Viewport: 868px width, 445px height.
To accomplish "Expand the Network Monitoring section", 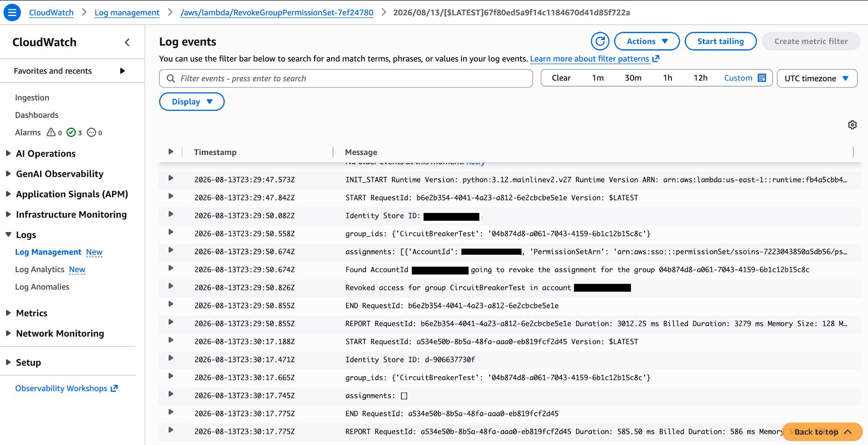I will click(x=8, y=333).
